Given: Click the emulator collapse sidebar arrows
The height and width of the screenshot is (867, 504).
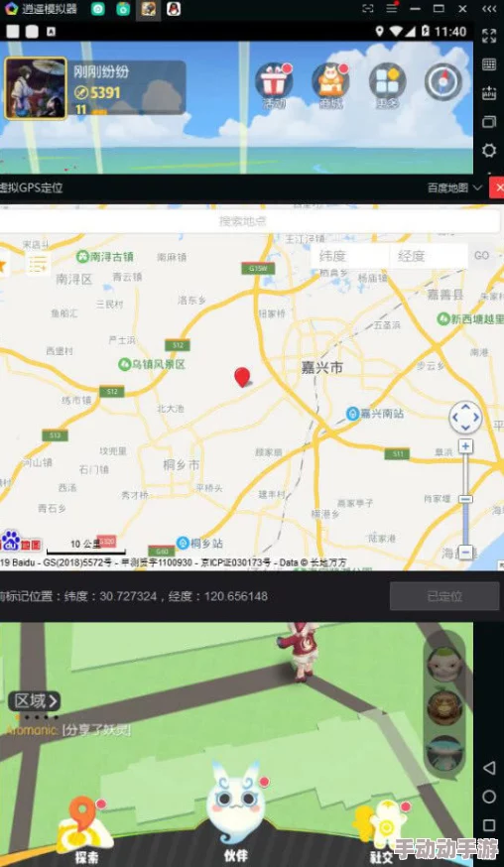Looking at the screenshot, I should coord(489,9).
